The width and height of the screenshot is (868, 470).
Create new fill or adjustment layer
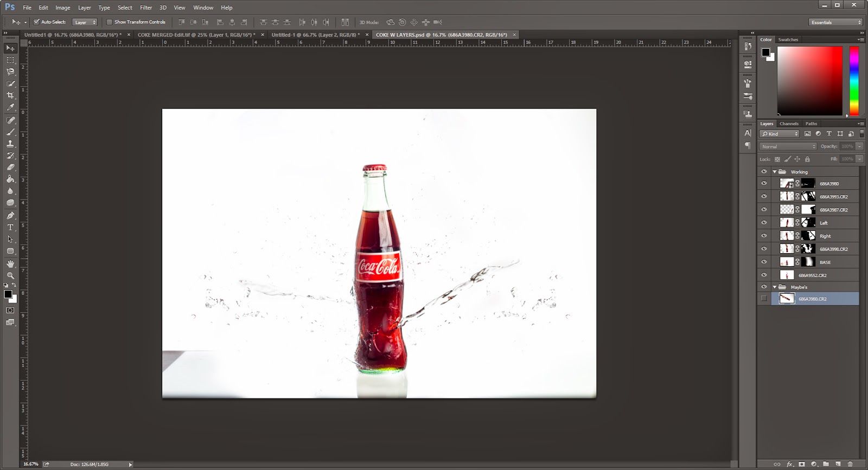(x=814, y=464)
